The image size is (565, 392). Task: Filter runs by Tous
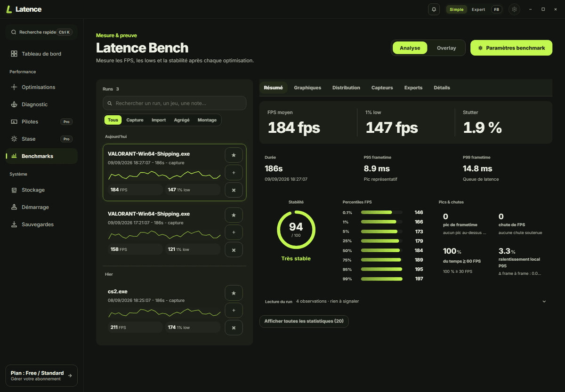coord(113,120)
